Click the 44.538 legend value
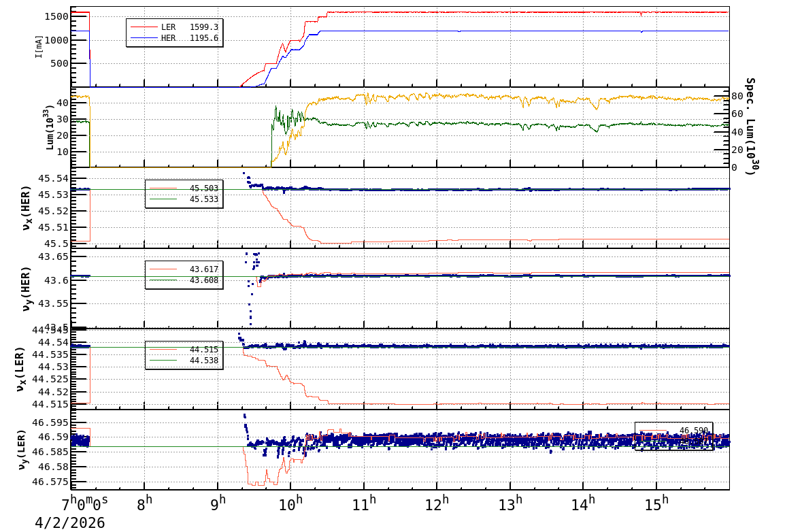 [204, 361]
